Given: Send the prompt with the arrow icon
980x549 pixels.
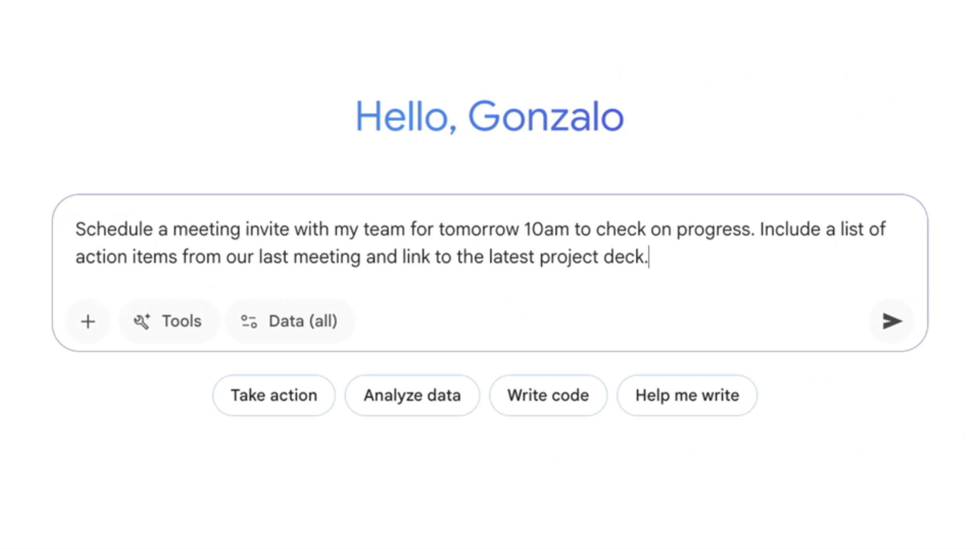Looking at the screenshot, I should [891, 321].
